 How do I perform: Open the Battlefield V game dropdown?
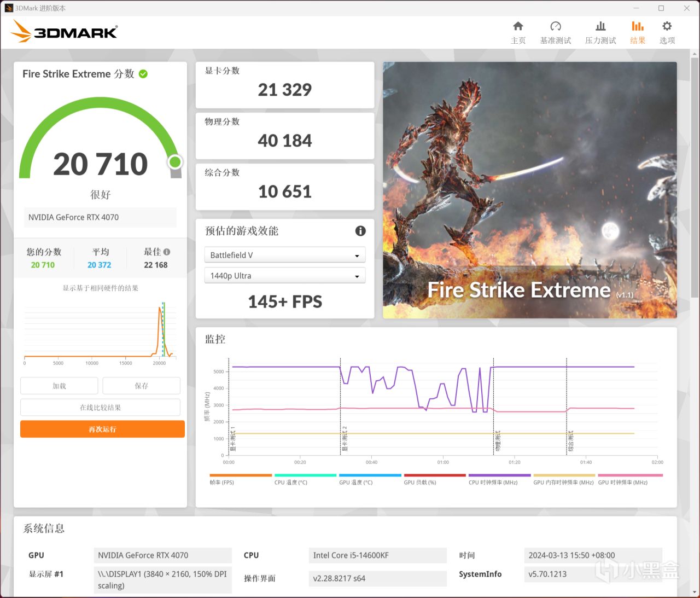pos(285,255)
